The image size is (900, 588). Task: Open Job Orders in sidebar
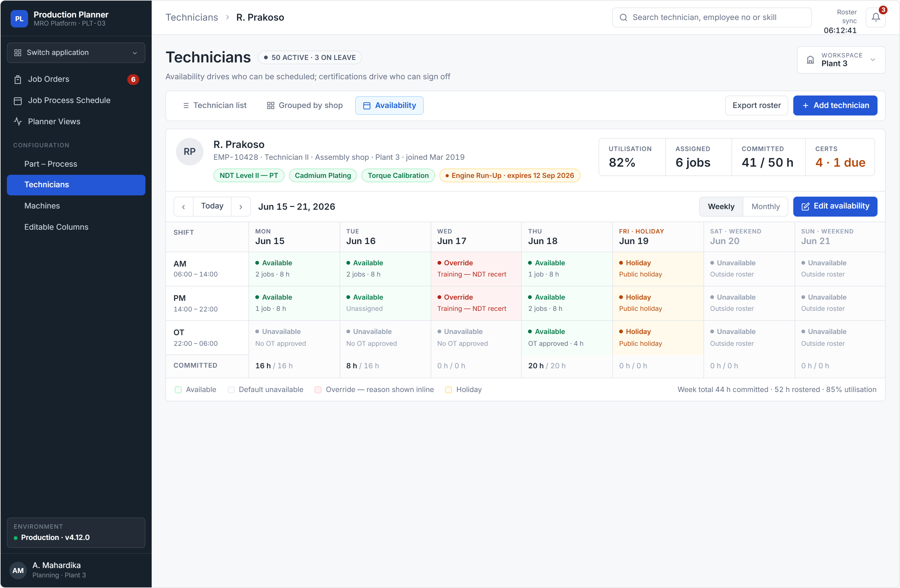pyautogui.click(x=76, y=79)
